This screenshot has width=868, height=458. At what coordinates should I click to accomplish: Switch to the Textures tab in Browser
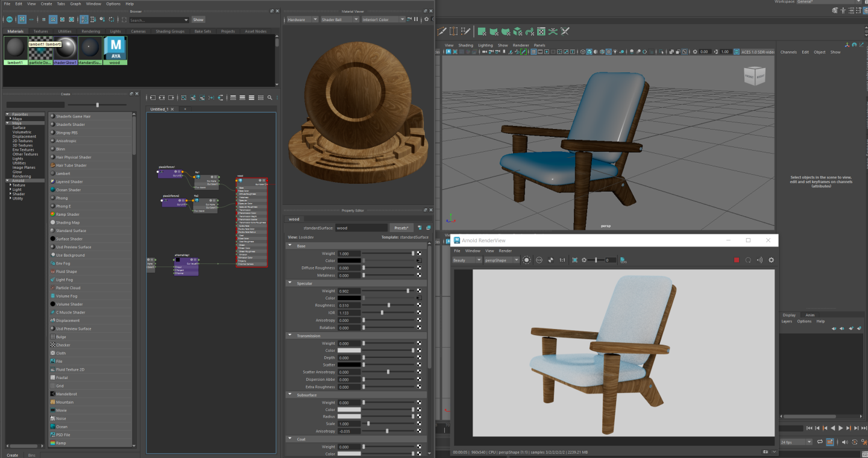pyautogui.click(x=40, y=31)
